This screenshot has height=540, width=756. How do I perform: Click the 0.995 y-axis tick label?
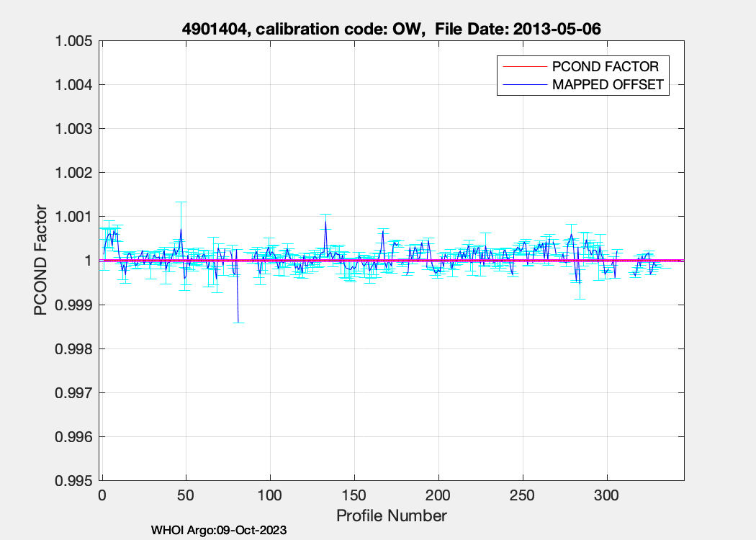74,480
